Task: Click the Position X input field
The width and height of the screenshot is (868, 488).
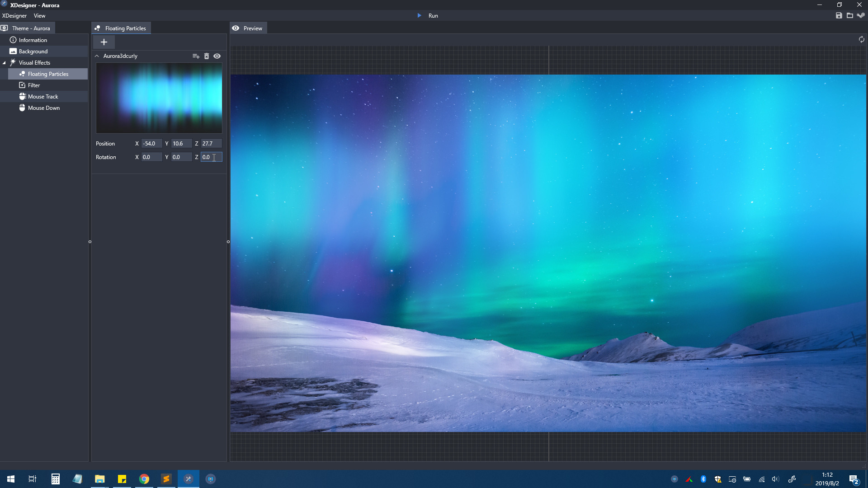Action: point(151,144)
